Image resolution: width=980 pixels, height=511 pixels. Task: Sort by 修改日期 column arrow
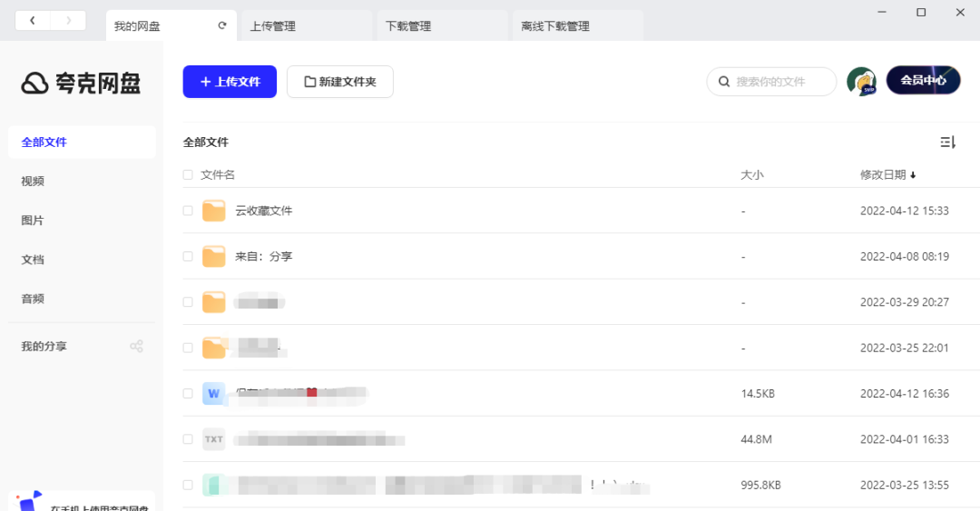[x=913, y=175]
